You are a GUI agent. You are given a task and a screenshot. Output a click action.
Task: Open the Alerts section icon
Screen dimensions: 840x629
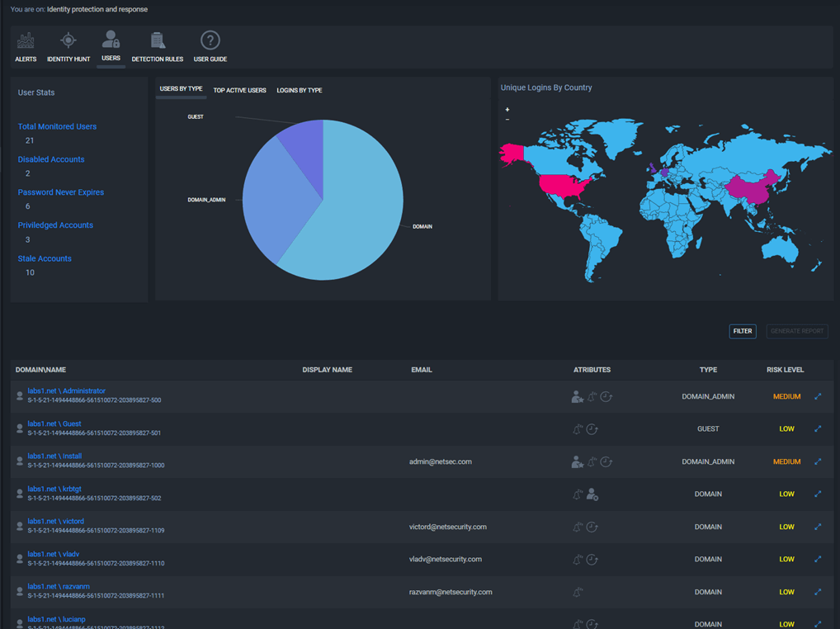coord(26,40)
